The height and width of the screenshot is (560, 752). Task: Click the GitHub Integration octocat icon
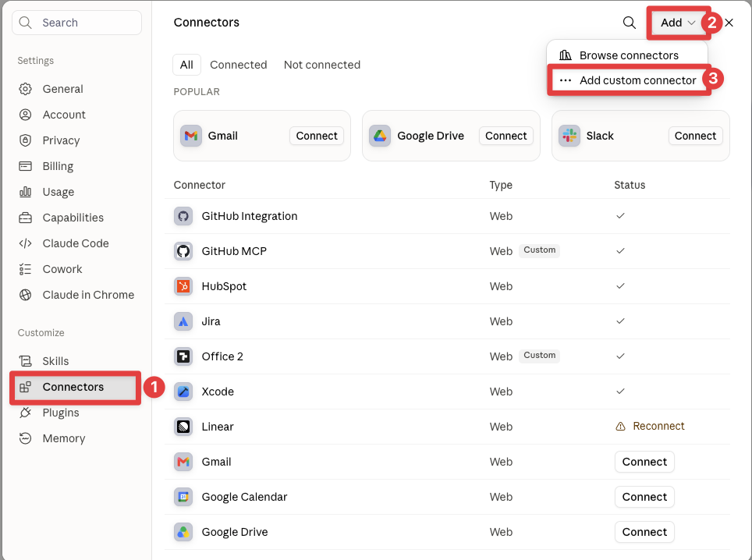183,216
